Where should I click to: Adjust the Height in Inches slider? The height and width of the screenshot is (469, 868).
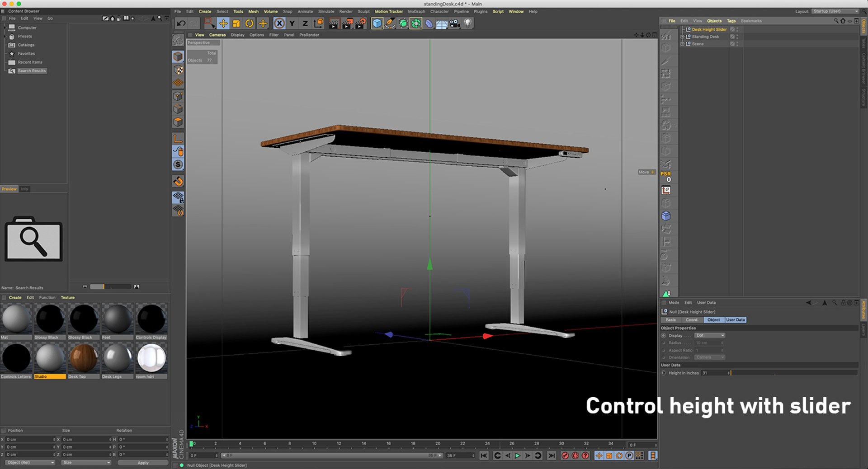(794, 373)
